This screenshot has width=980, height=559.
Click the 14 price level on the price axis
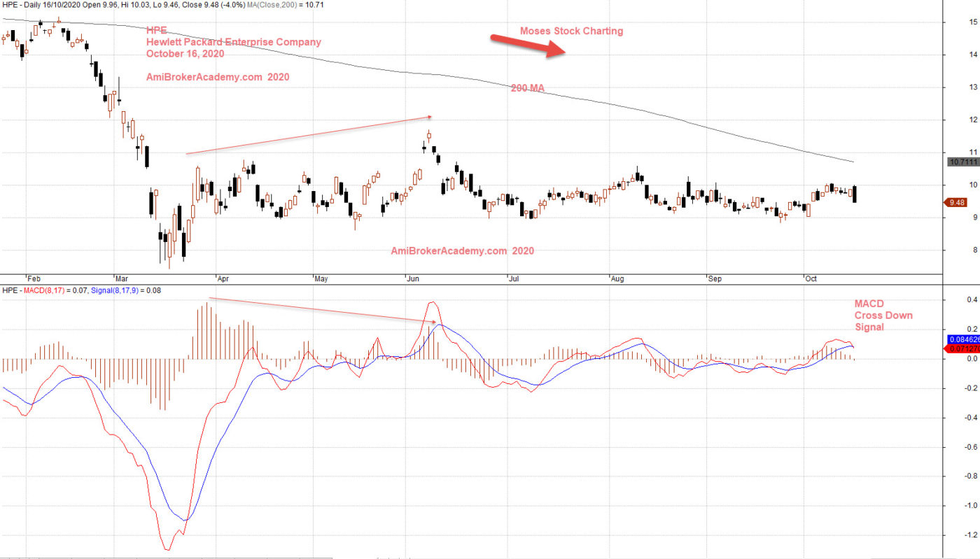973,55
